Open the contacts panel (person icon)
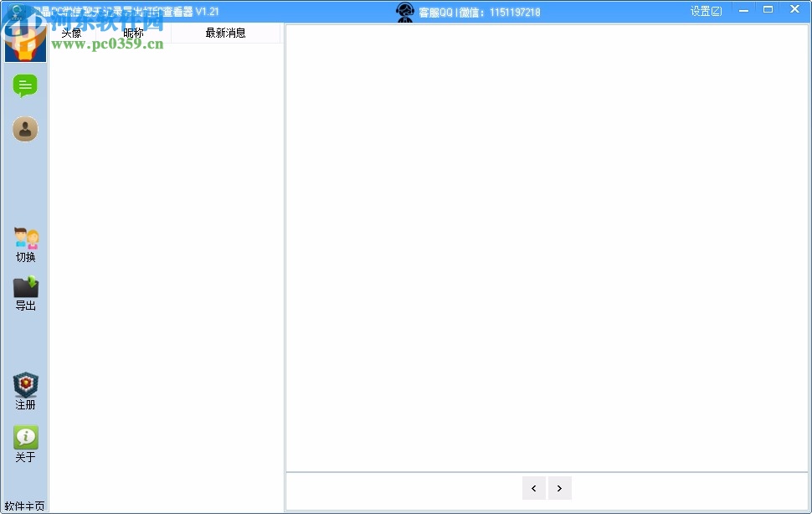 [25, 128]
